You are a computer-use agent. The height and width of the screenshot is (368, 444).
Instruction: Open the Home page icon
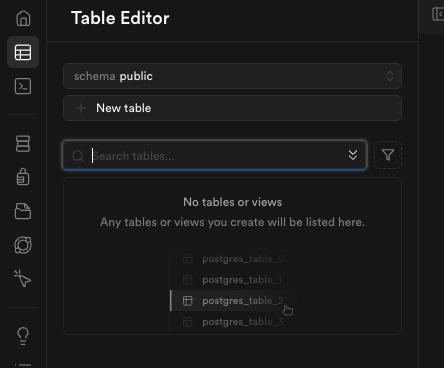(23, 18)
